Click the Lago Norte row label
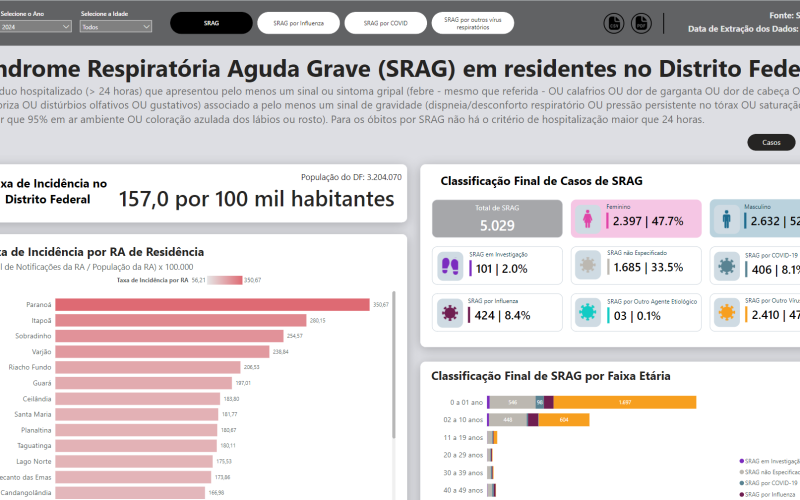 (x=34, y=462)
